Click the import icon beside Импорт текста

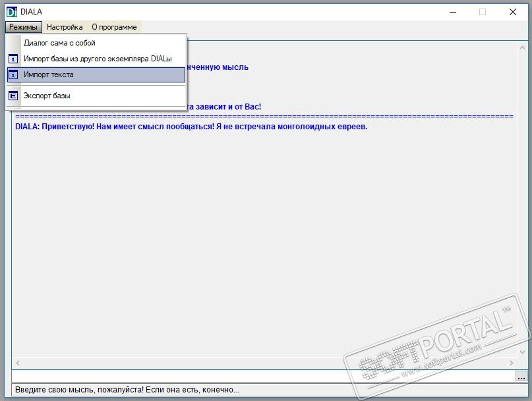[x=13, y=75]
